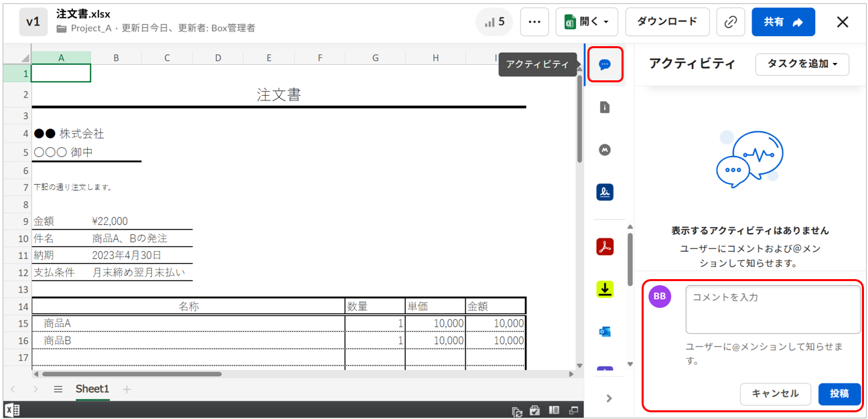The image size is (868, 419).
Task: Open the Box Sign signature icon
Action: (605, 193)
